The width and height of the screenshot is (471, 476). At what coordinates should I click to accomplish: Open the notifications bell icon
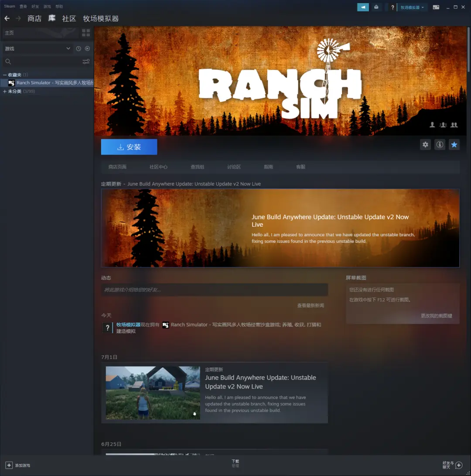376,7
